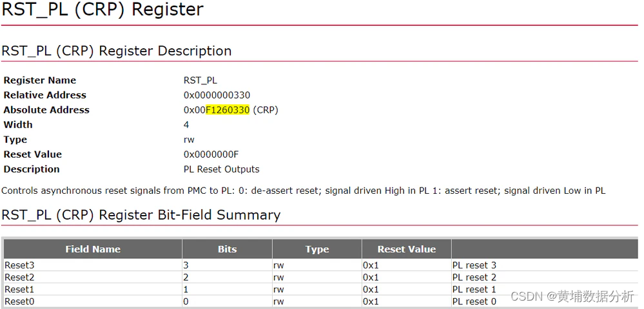The image size is (644, 309).
Task: Click the reset value 0x0000000F
Action: (x=211, y=154)
